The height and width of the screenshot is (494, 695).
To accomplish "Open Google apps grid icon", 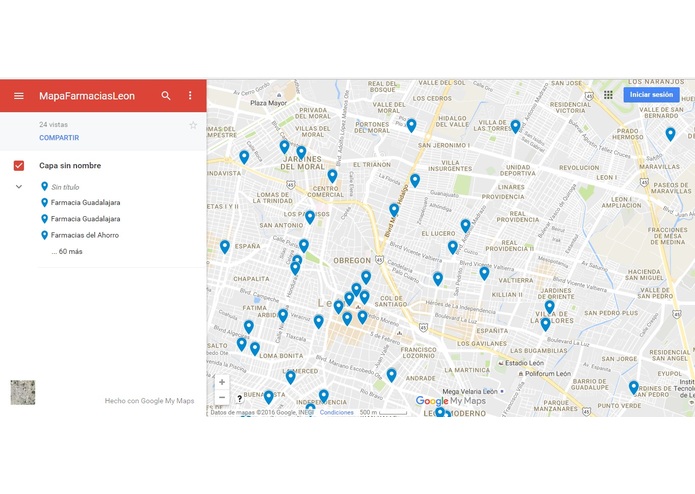I will [608, 95].
